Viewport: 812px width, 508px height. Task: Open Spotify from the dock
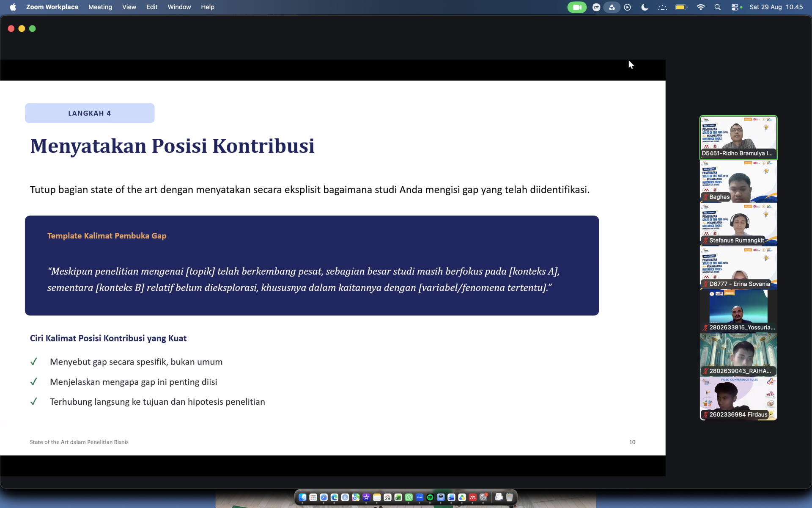(x=430, y=497)
